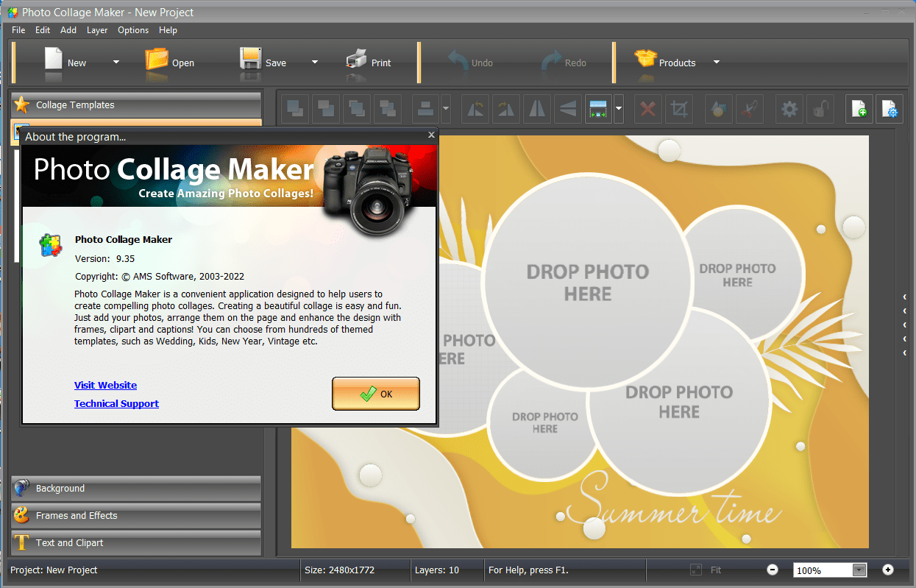
Task: Expand the Save button dropdown arrow
Action: click(x=315, y=63)
